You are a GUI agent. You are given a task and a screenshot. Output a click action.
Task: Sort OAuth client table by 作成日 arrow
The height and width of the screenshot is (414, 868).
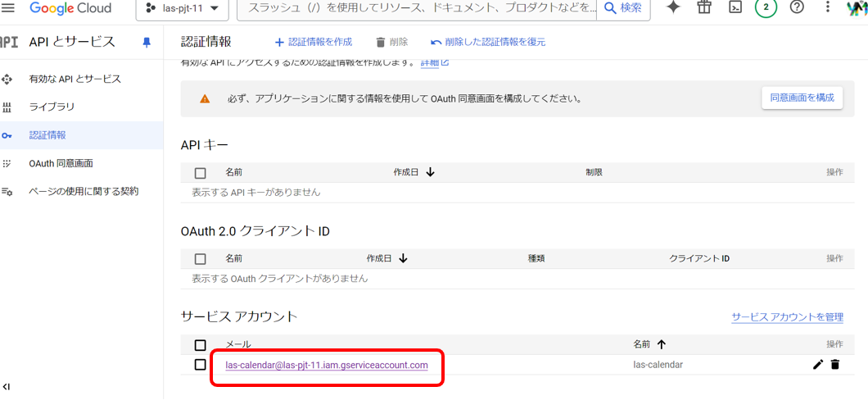[x=404, y=258]
